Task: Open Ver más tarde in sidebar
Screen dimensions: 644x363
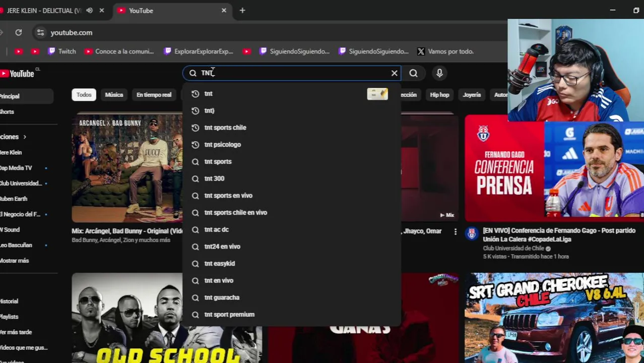Action: [x=16, y=332]
